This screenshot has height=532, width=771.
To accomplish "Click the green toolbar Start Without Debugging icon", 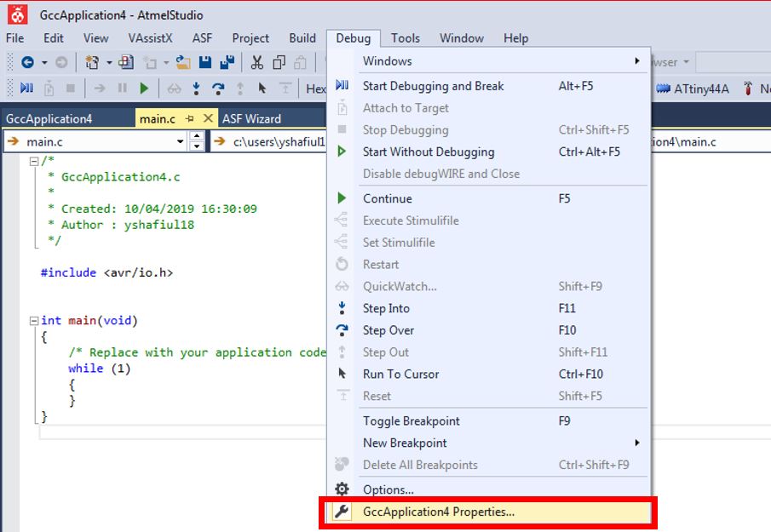I will [x=144, y=89].
